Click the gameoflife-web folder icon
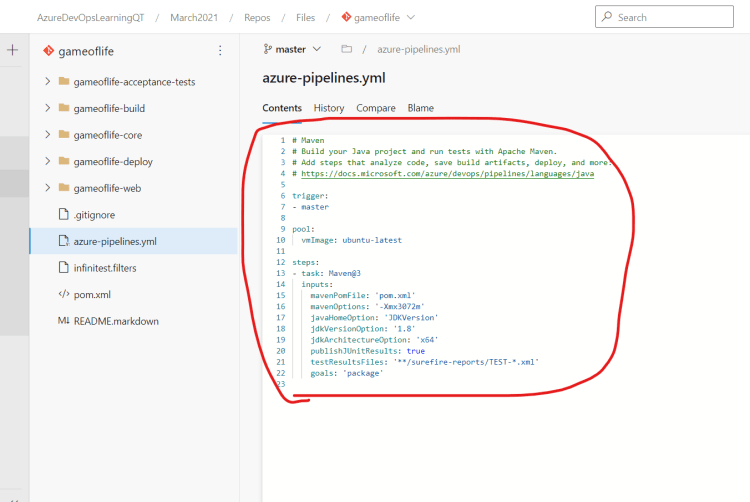 64,187
